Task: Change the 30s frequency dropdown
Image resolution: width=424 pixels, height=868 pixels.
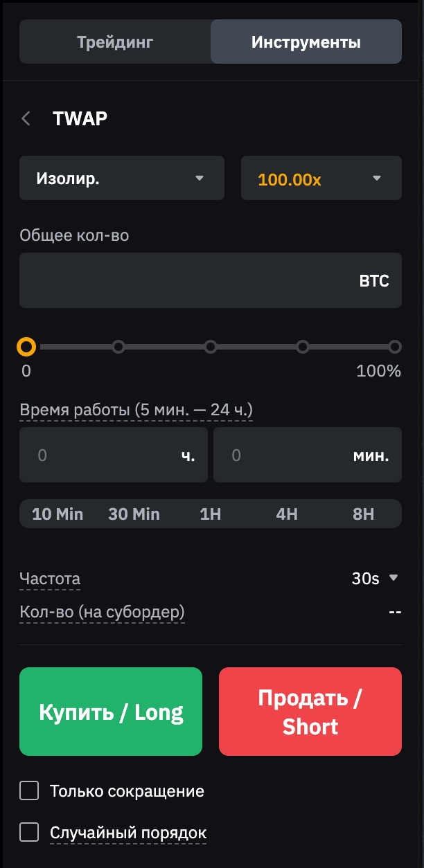Action: [375, 579]
